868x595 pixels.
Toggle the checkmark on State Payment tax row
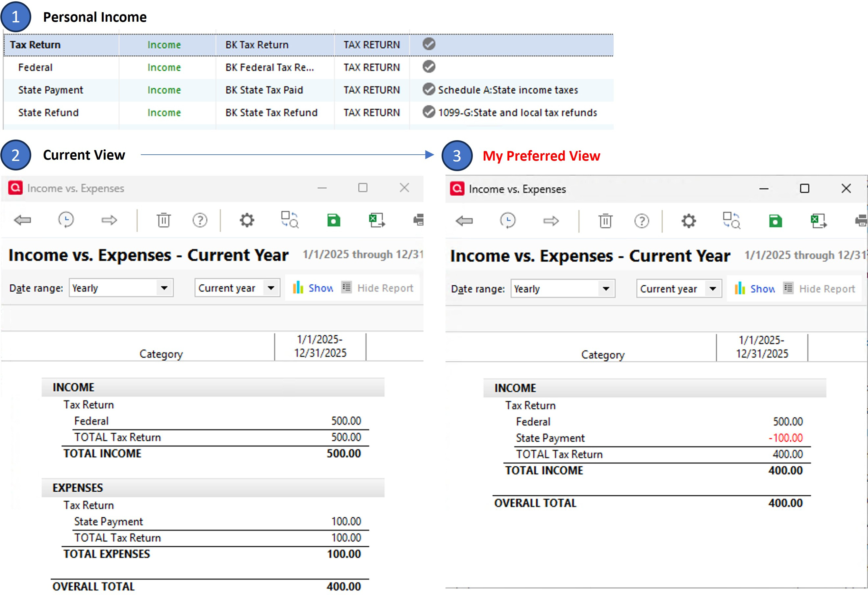[x=429, y=90]
